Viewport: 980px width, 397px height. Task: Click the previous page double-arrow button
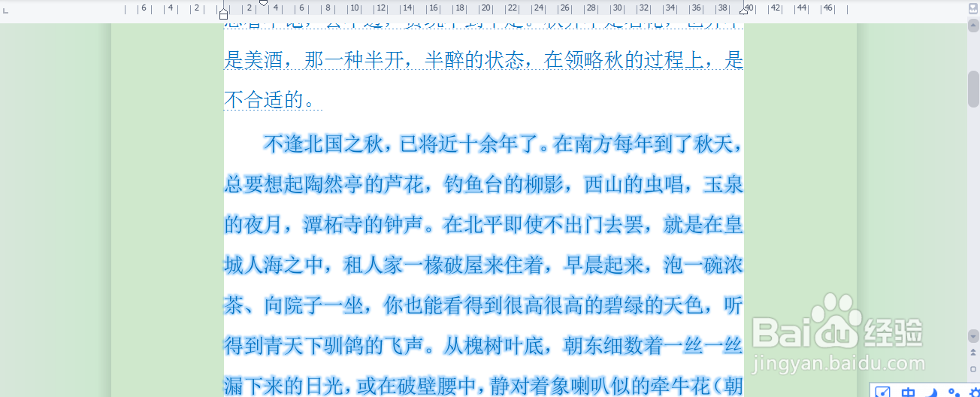tap(973, 352)
